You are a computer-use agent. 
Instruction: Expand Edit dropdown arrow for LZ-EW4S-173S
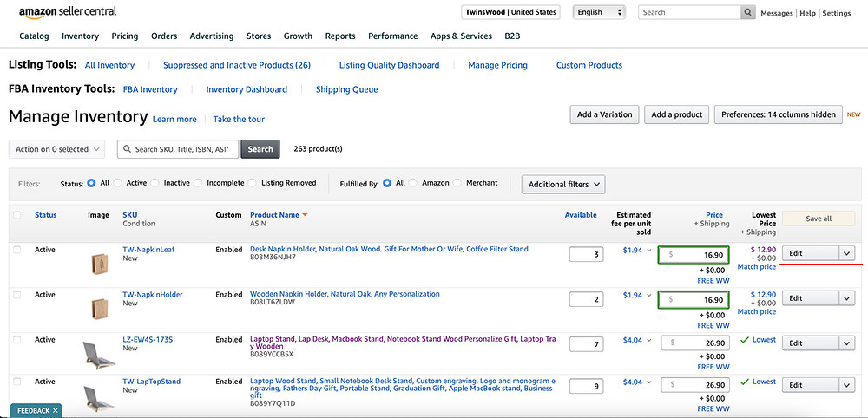846,343
